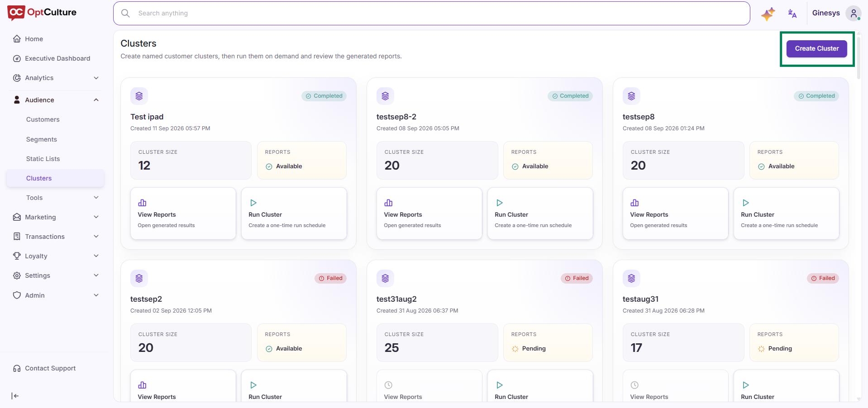Click the Search anything field
The height and width of the screenshot is (408, 868).
click(432, 14)
